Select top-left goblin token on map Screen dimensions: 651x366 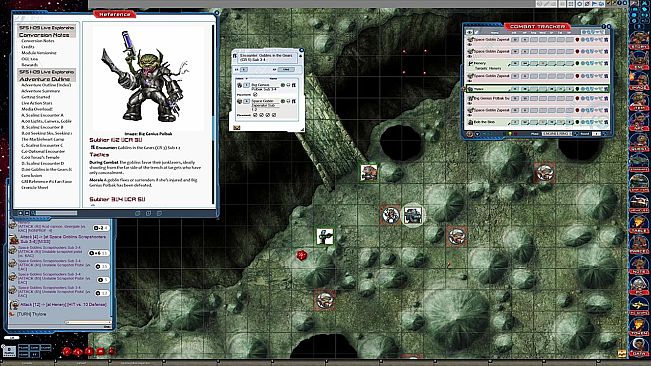[369, 173]
